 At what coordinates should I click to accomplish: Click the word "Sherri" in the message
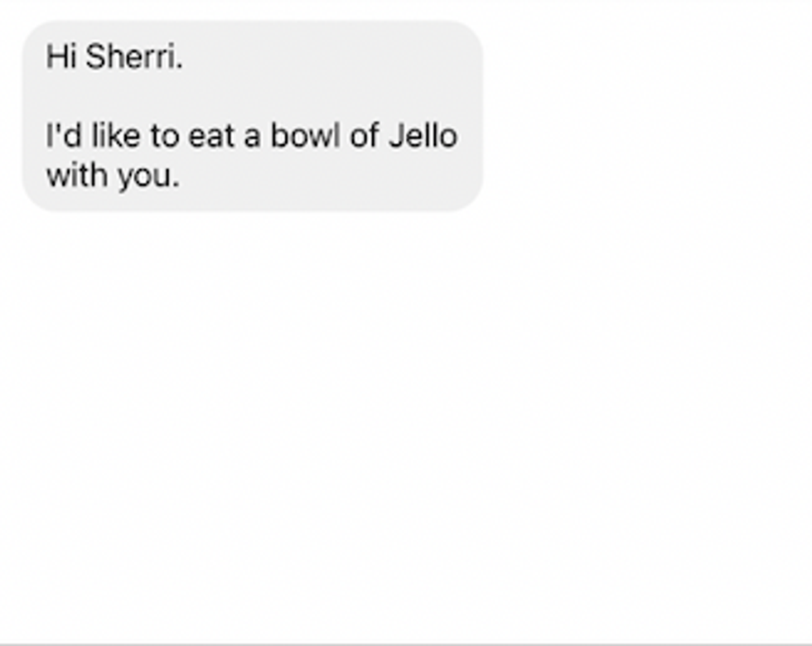click(x=130, y=57)
